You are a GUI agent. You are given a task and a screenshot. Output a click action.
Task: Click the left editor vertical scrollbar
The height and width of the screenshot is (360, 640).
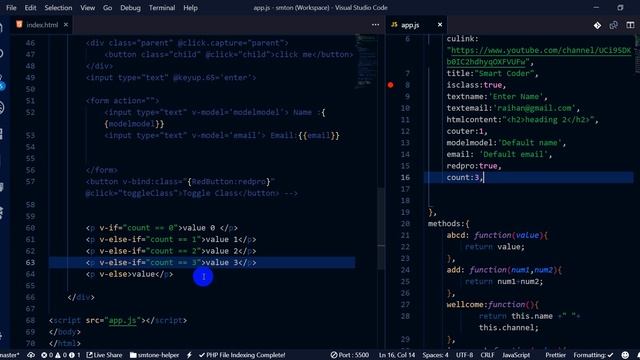381,229
